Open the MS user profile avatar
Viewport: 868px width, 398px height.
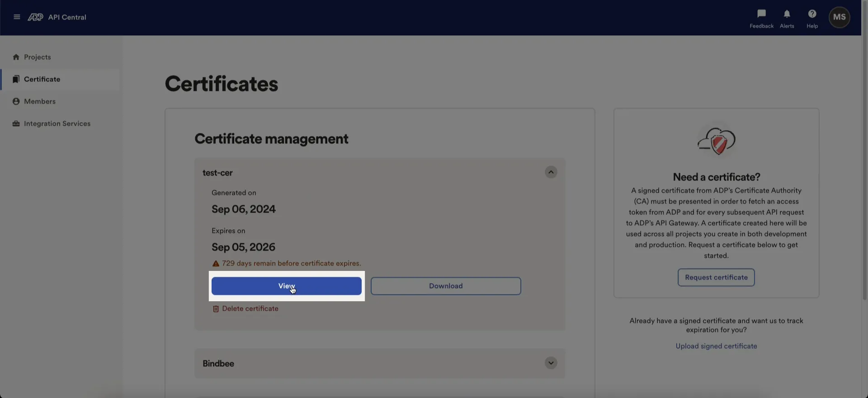point(839,17)
